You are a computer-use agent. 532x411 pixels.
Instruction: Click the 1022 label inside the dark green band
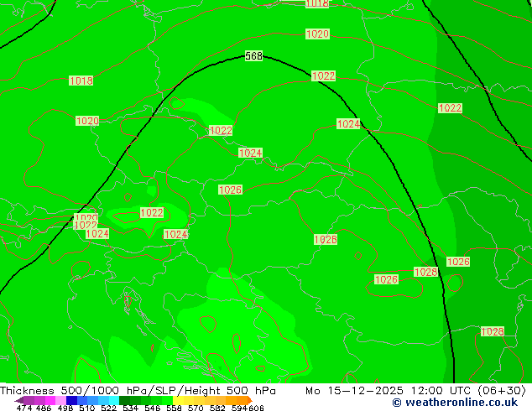point(450,108)
